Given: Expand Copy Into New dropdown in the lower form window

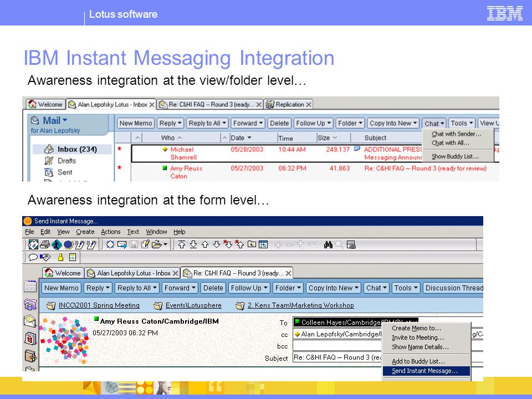Looking at the screenshot, I should [x=356, y=288].
